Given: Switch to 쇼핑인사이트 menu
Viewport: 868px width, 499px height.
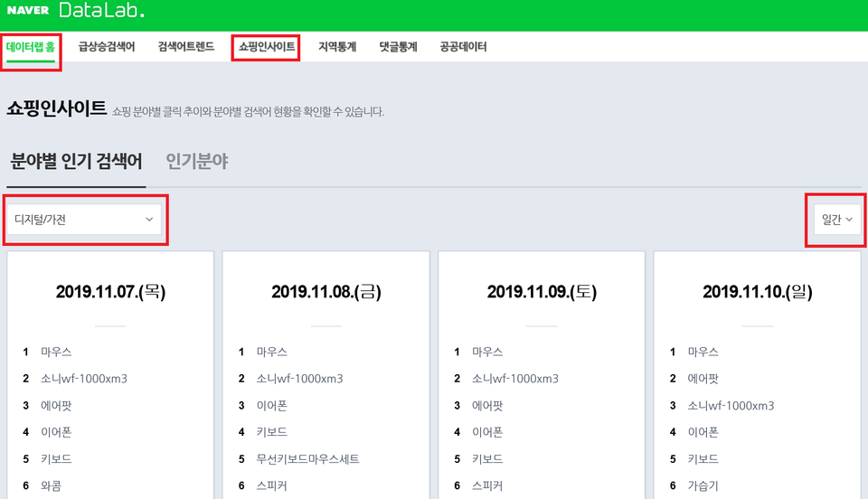Looking at the screenshot, I should coord(266,46).
